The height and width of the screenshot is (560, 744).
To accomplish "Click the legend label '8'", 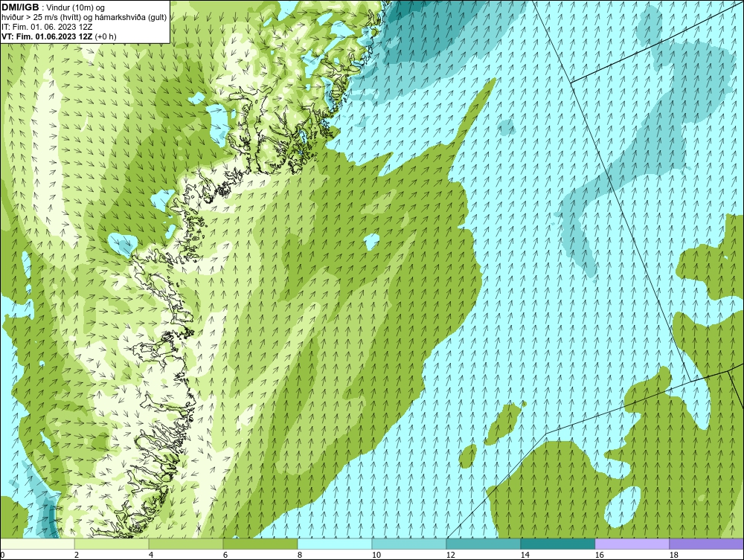I will pos(299,556).
